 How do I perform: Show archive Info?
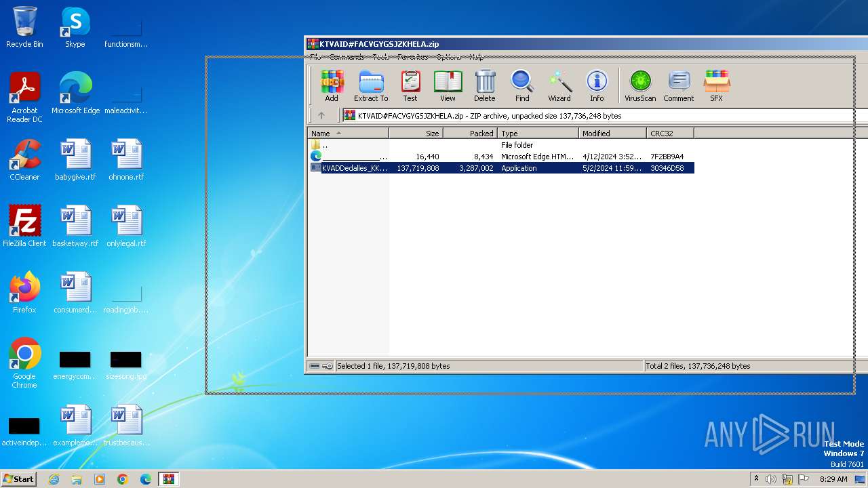[x=597, y=86]
